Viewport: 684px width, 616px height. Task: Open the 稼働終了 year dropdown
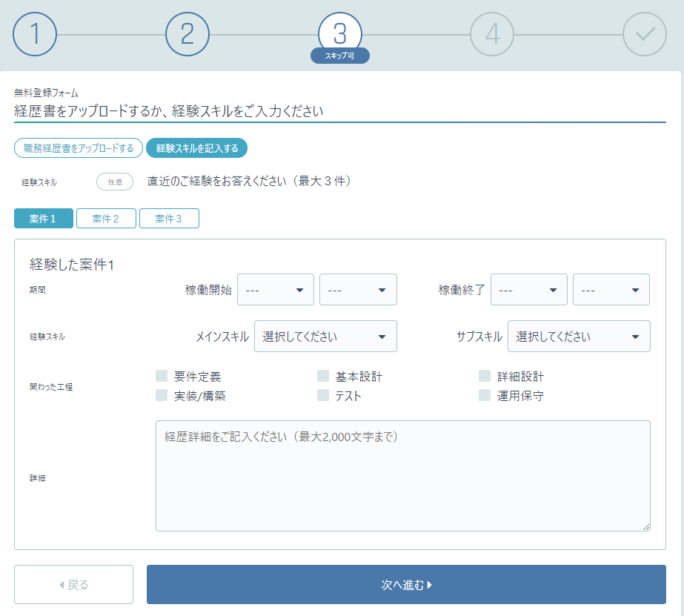[528, 289]
